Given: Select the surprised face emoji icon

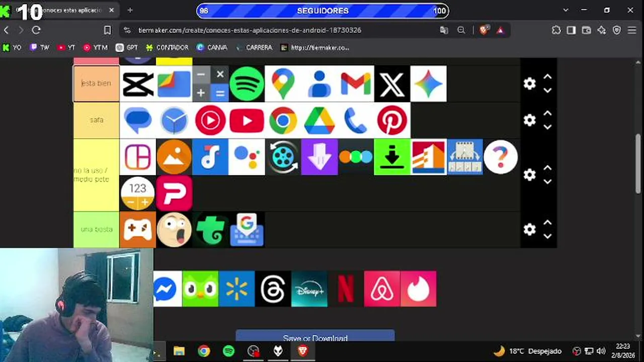Looking at the screenshot, I should click(x=174, y=230).
